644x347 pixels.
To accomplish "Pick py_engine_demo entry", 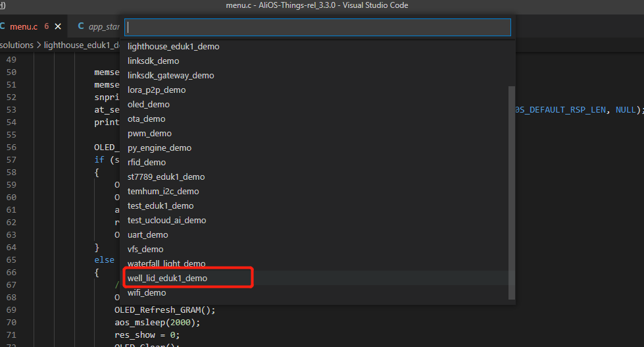I will (318, 147).
